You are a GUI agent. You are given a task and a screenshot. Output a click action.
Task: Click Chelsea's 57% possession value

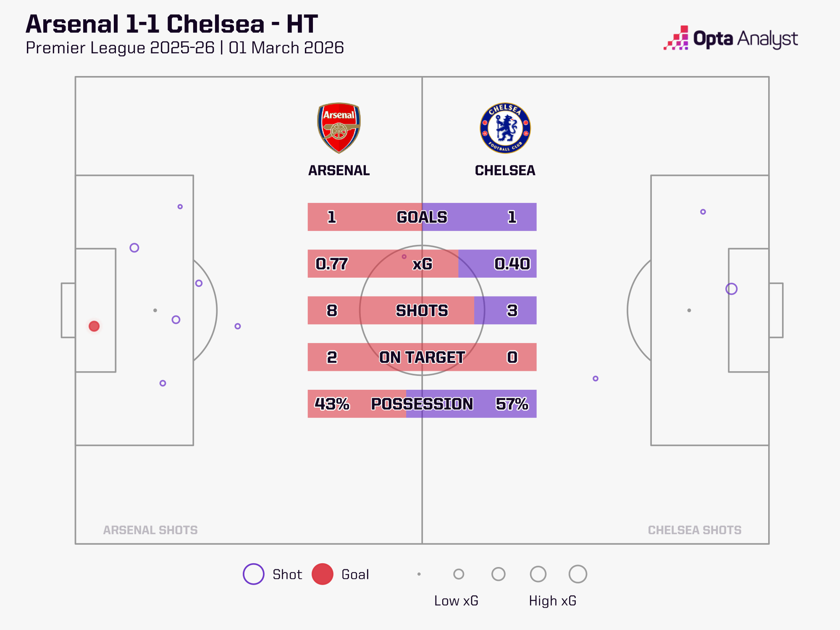[512, 404]
